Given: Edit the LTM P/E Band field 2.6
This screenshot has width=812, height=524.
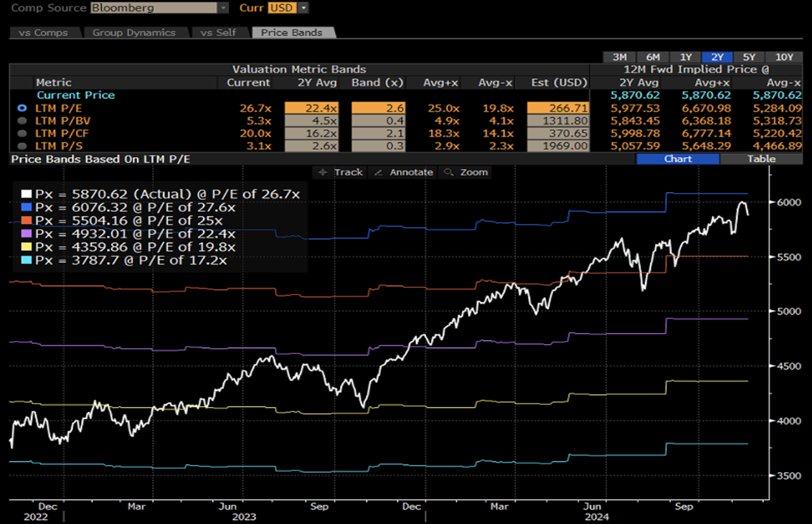Looking at the screenshot, I should [x=378, y=108].
